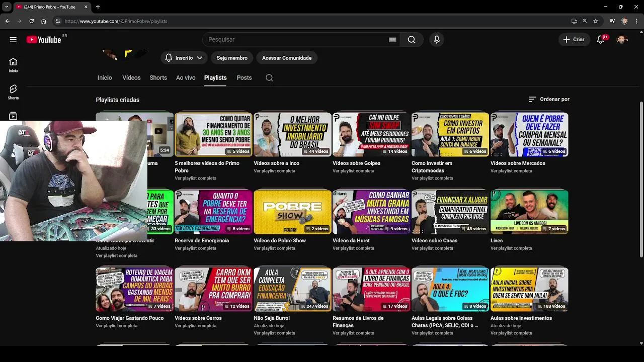Go to Início in the sidebar

13,65
